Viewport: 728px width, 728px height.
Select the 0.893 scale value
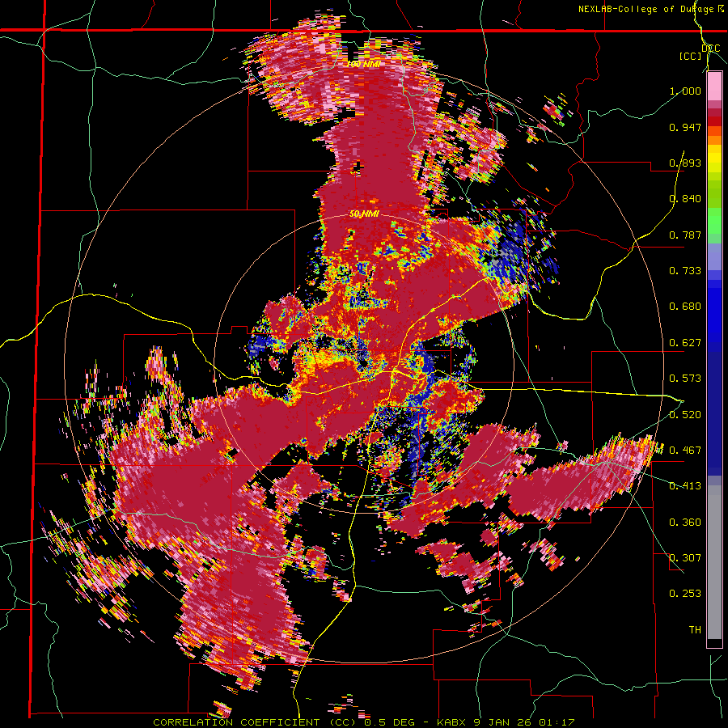(685, 163)
